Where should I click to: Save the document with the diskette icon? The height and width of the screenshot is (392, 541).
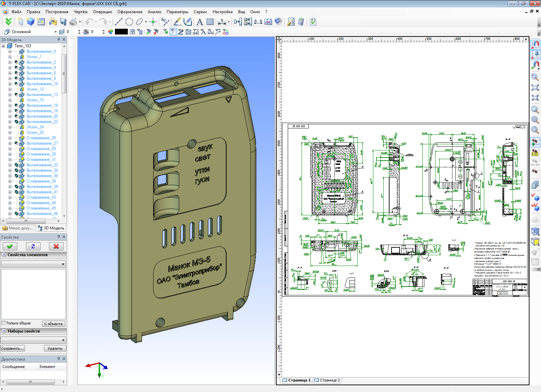63,22
